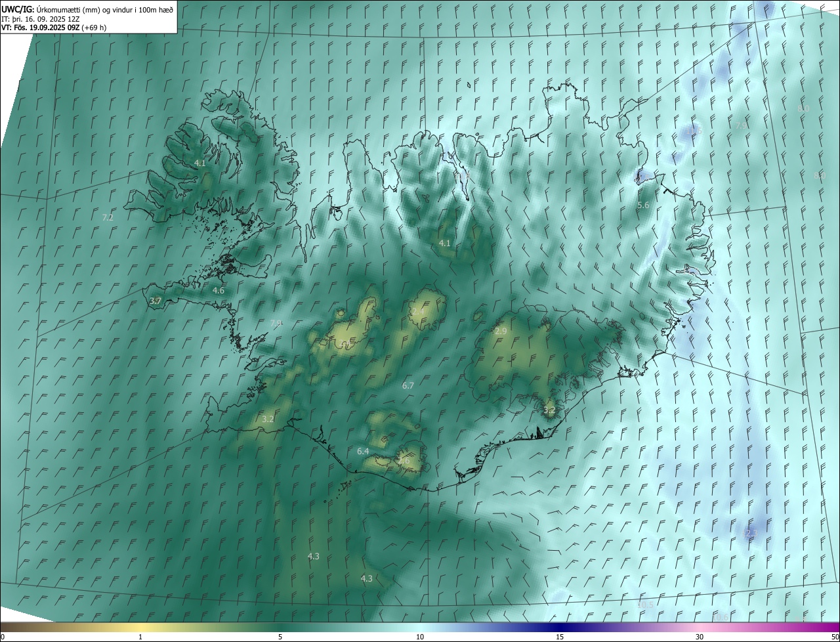
Task: Click the color scale tick label "1"
Action: (x=140, y=637)
